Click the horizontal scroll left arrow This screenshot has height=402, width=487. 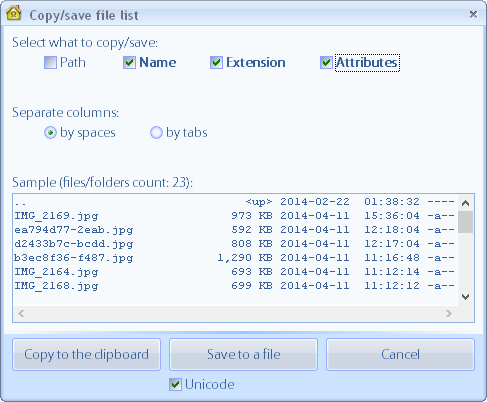coord(21,313)
